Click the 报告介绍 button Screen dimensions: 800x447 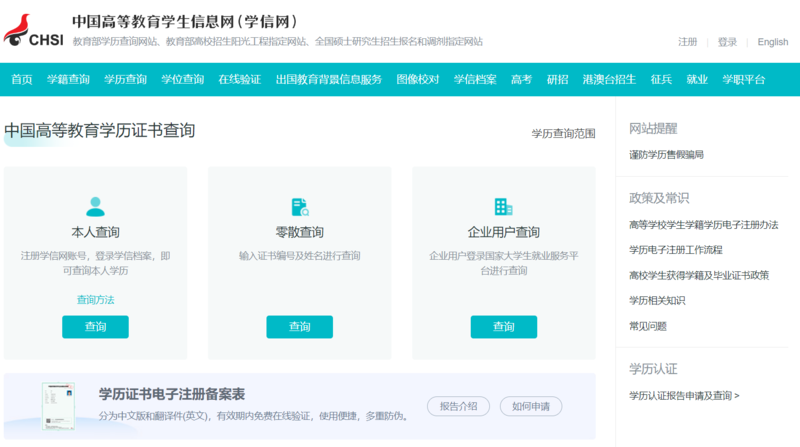458,406
